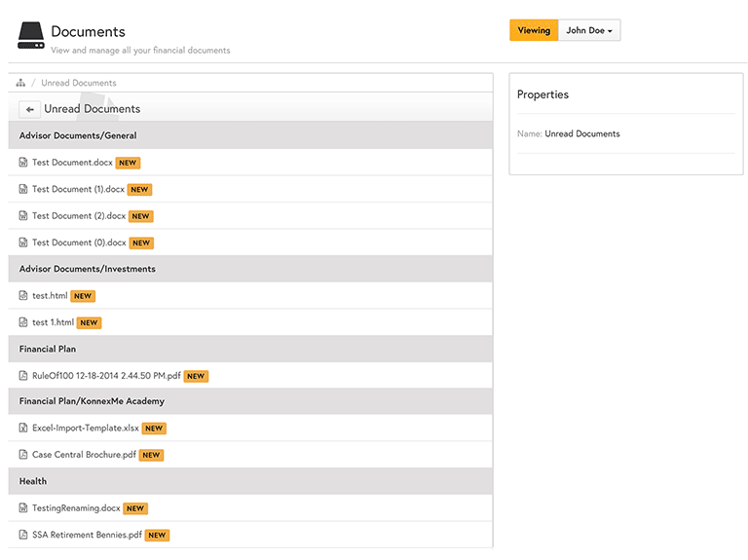Select the Financial Plan/KonnexMe Academy header
This screenshot has height=560, width=748.
pos(92,401)
